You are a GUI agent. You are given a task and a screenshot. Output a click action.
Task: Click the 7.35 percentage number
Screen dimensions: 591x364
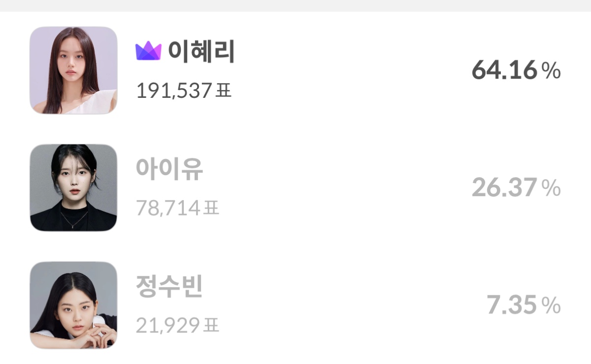point(512,305)
